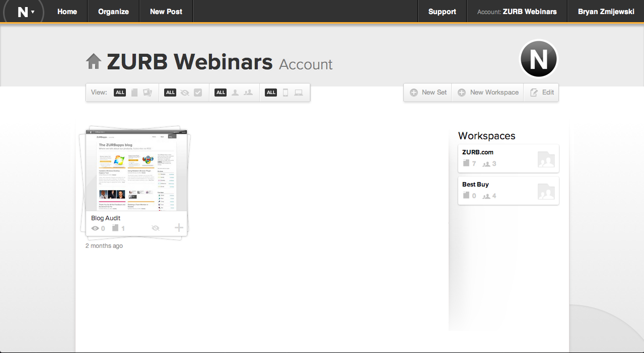Open the Best Buy workspace
This screenshot has width=644, height=353.
(x=508, y=190)
